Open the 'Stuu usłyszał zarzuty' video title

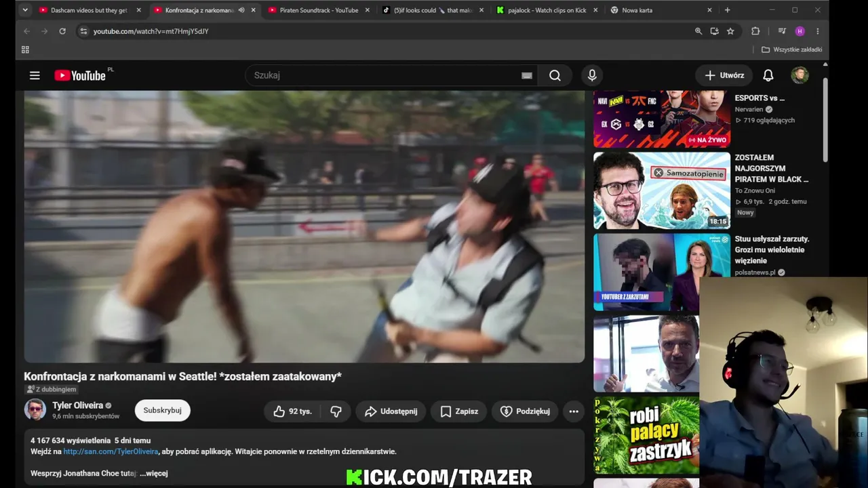pos(772,249)
